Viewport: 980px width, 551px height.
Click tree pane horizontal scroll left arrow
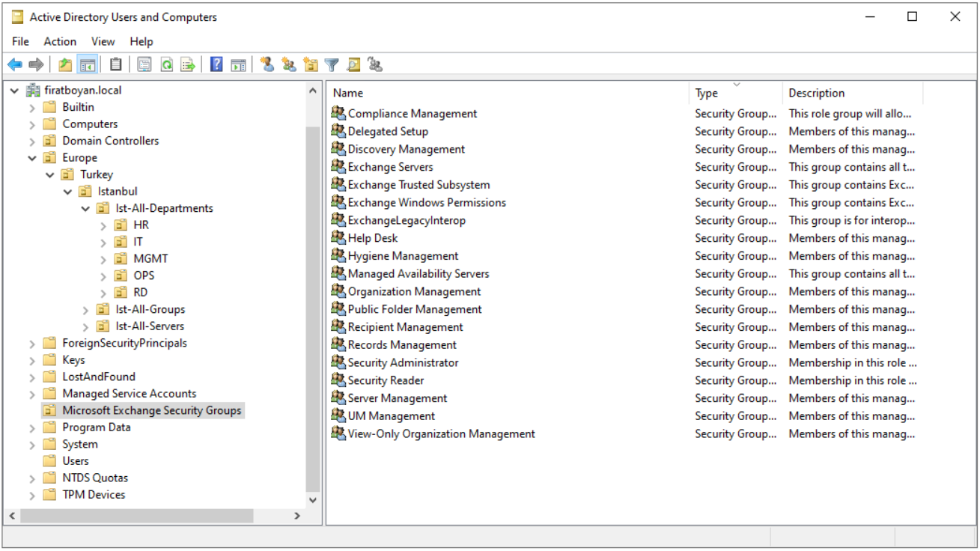(12, 516)
